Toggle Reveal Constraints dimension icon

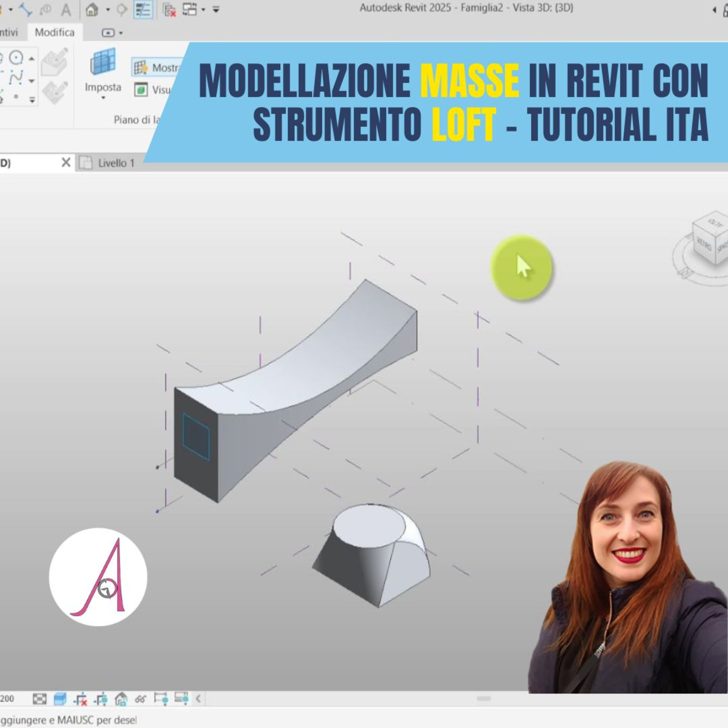[161, 699]
